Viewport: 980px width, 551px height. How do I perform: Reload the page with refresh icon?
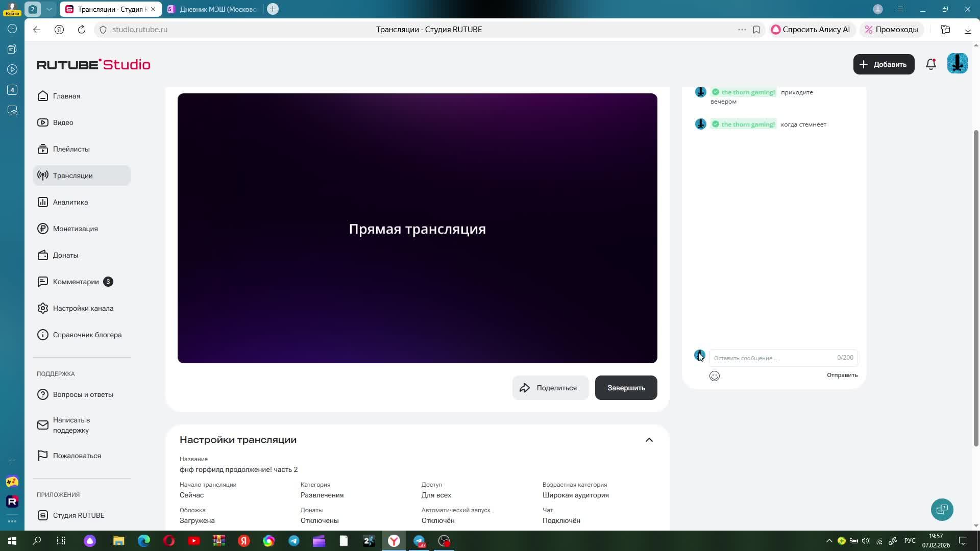coord(82,30)
